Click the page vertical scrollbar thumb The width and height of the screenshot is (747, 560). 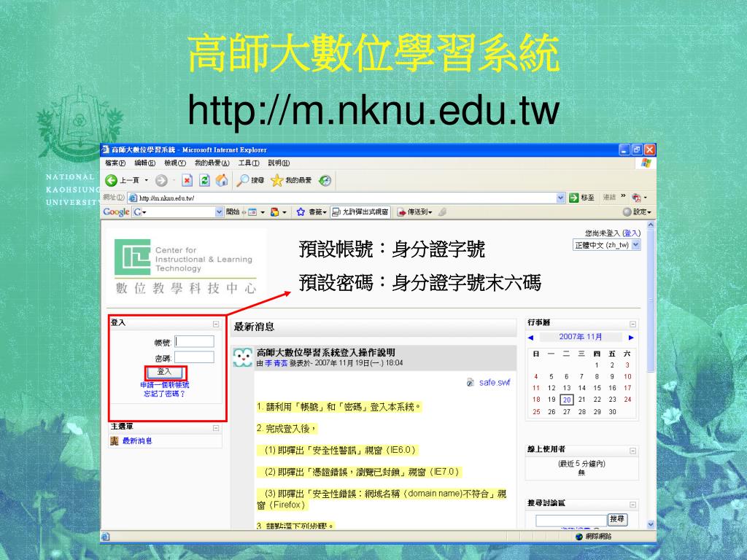[651, 301]
